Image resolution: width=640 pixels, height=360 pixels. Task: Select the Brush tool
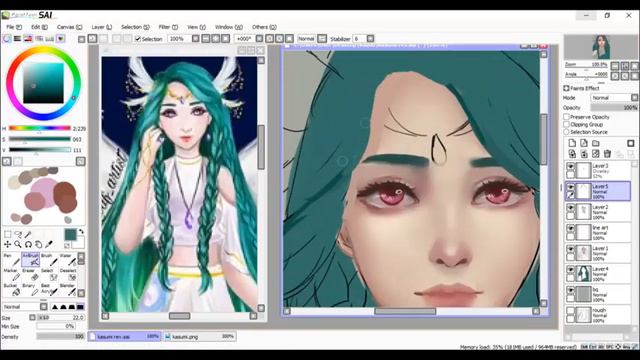[49, 259]
